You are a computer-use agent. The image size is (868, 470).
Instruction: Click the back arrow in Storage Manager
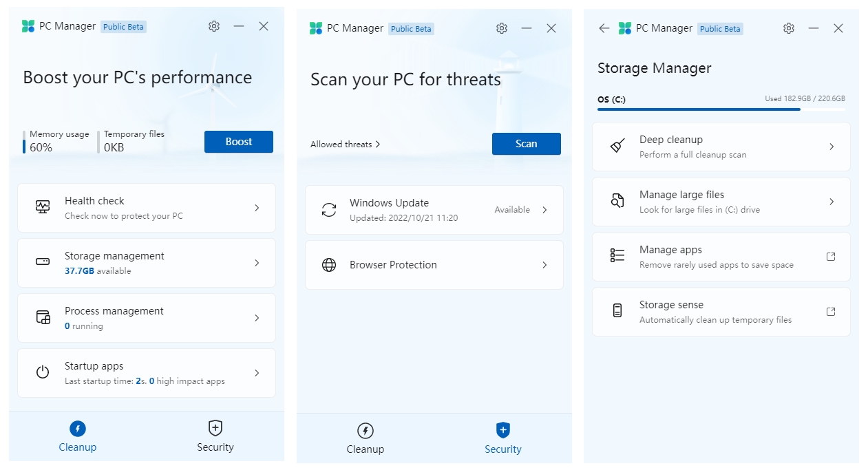click(604, 28)
